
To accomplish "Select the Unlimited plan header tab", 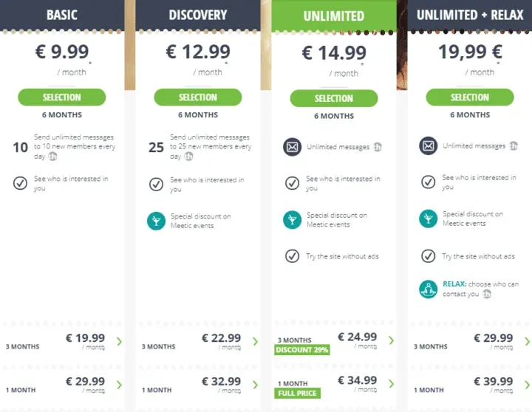I will click(333, 16).
